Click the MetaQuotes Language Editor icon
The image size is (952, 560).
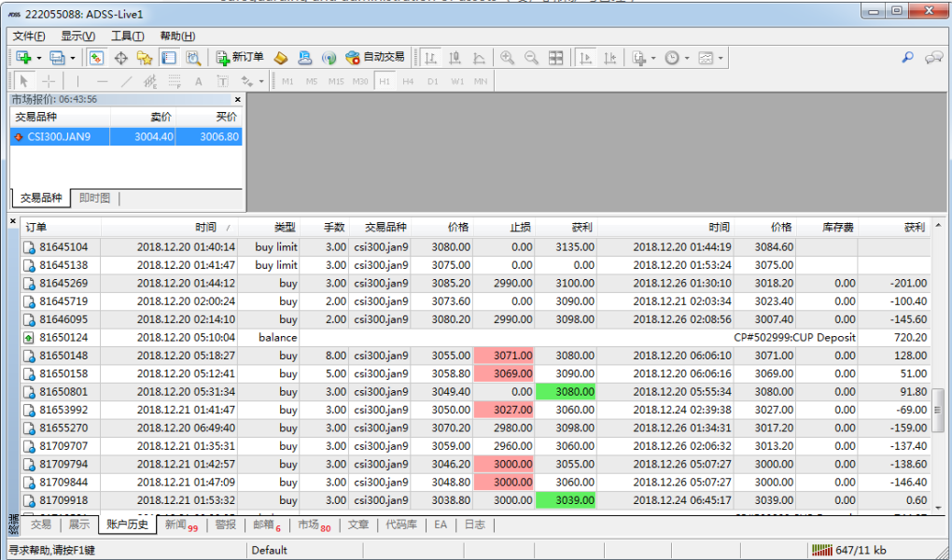pyautogui.click(x=281, y=58)
